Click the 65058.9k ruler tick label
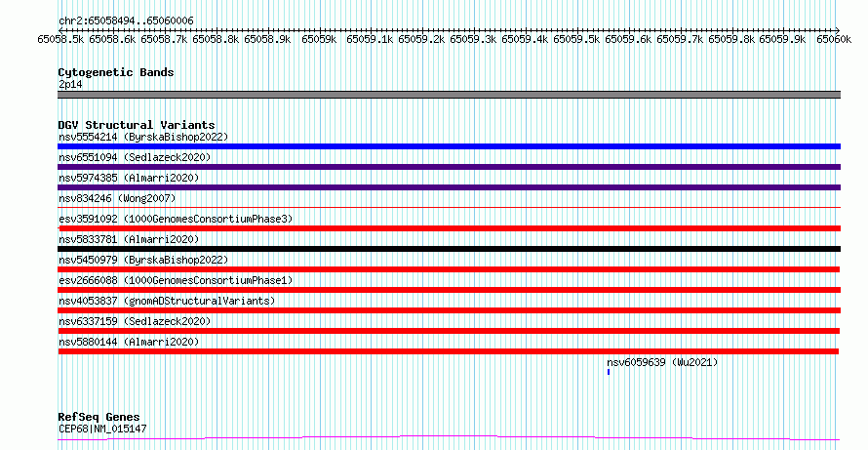The height and width of the screenshot is (450, 868). click(267, 40)
